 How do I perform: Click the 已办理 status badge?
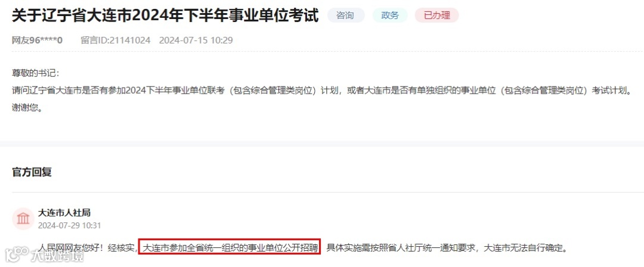point(436,15)
